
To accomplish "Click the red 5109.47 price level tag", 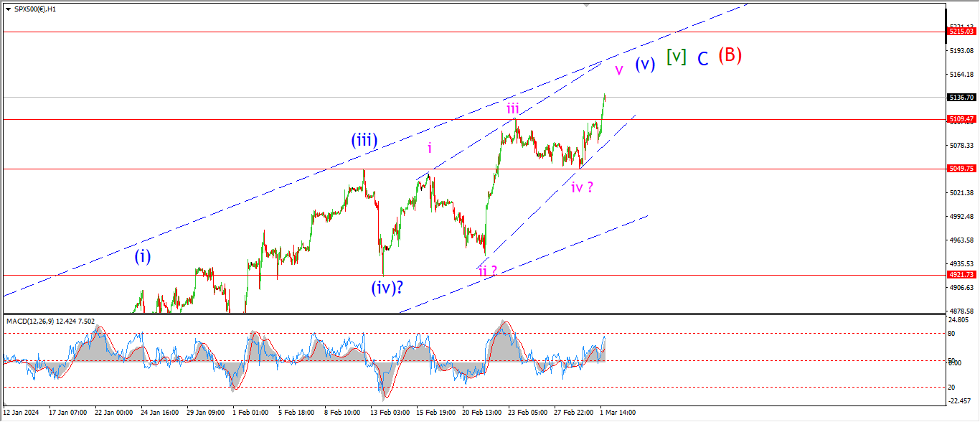I will point(961,119).
